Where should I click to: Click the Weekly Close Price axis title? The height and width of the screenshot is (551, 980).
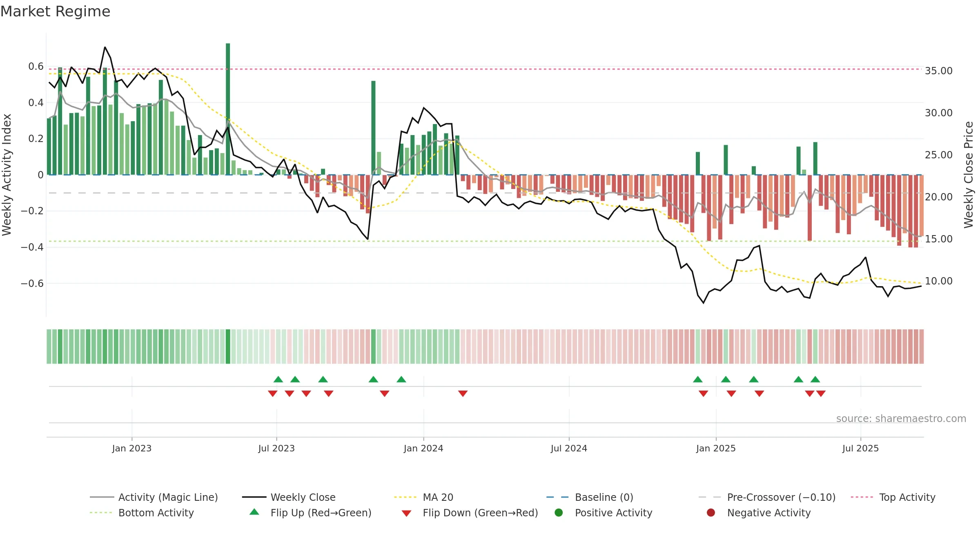(x=969, y=175)
